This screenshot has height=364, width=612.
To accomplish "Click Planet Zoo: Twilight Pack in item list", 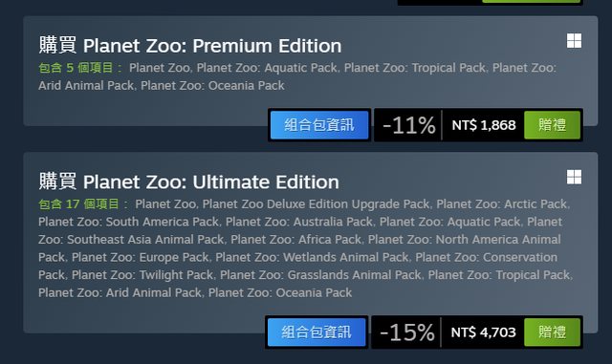I will (142, 275).
